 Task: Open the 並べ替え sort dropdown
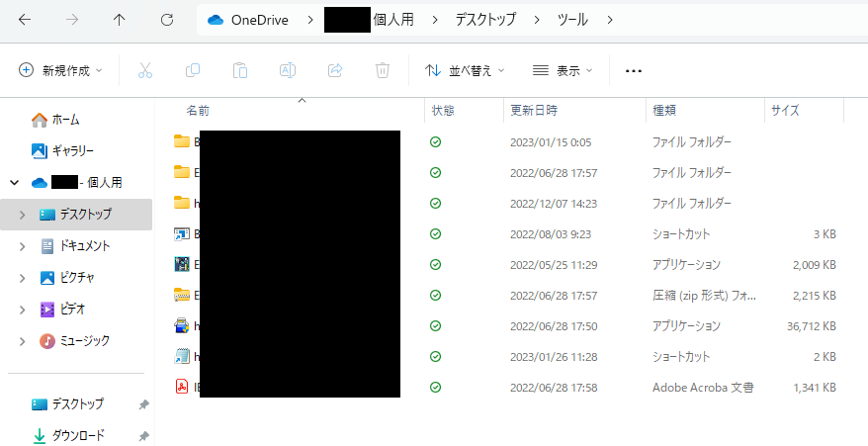click(465, 70)
